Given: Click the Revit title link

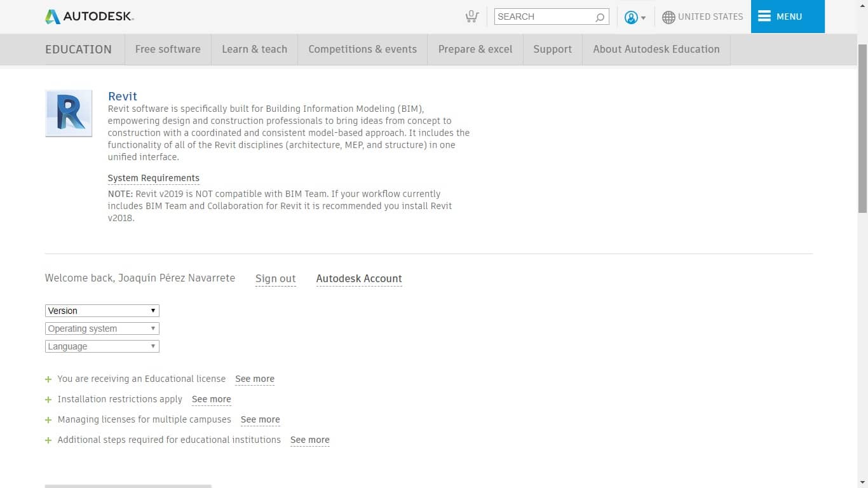Looking at the screenshot, I should pyautogui.click(x=123, y=96).
